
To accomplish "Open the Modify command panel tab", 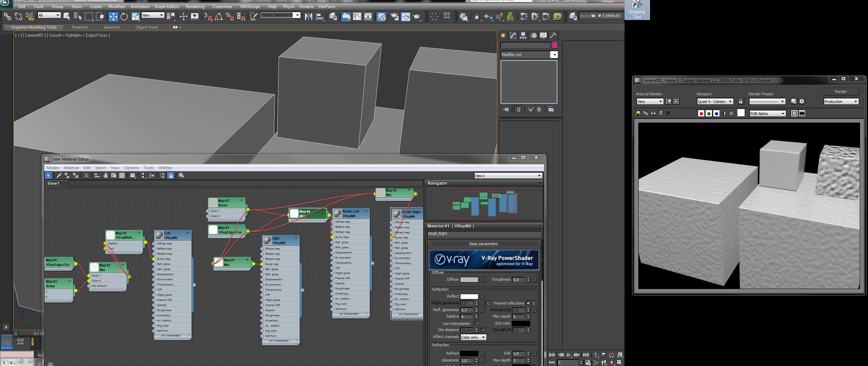I will tap(513, 36).
